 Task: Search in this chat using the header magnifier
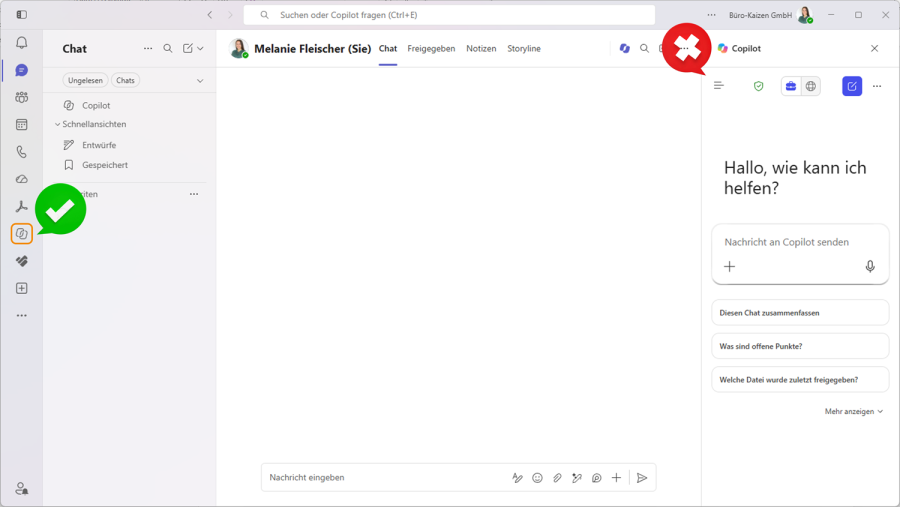click(x=645, y=49)
